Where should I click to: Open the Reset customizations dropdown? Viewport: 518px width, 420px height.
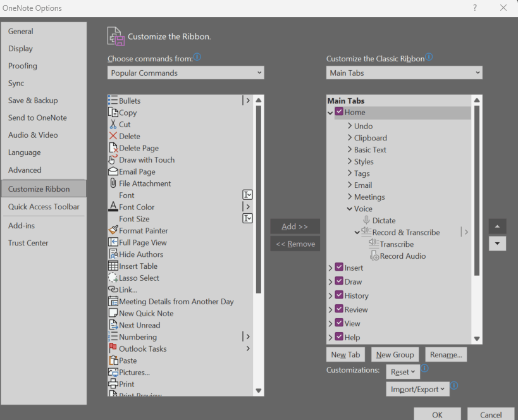pos(403,372)
